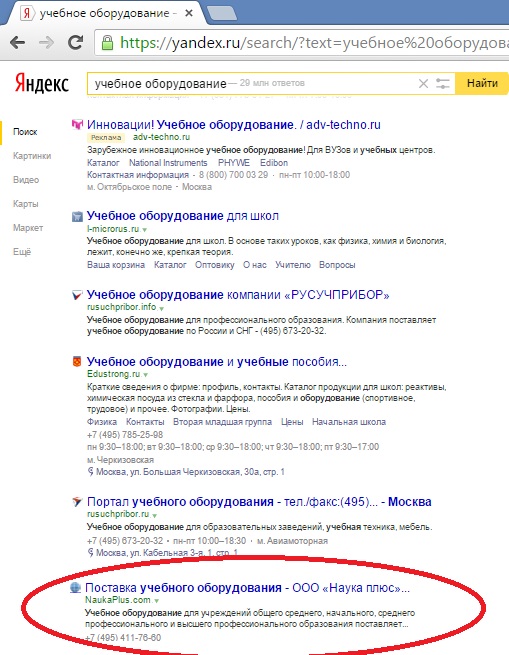Expand dropdown arrow next to l-microrus.ru

point(145,230)
